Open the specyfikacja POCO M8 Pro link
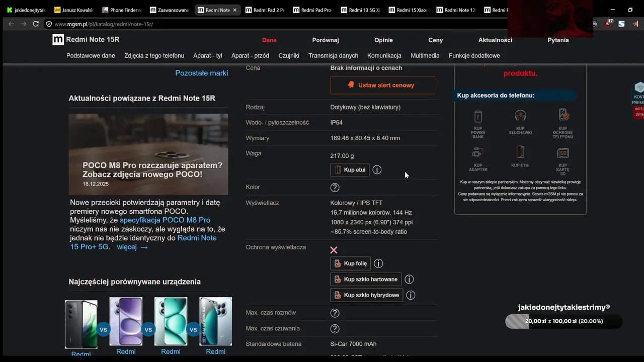Image resolution: width=644 pixels, height=362 pixels. coord(165,220)
